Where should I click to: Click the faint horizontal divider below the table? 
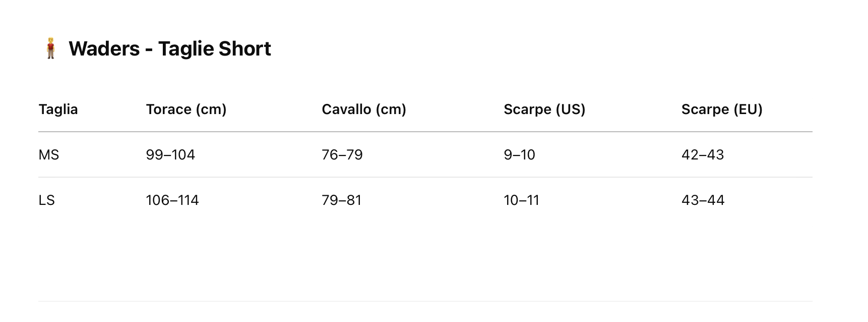(425, 301)
